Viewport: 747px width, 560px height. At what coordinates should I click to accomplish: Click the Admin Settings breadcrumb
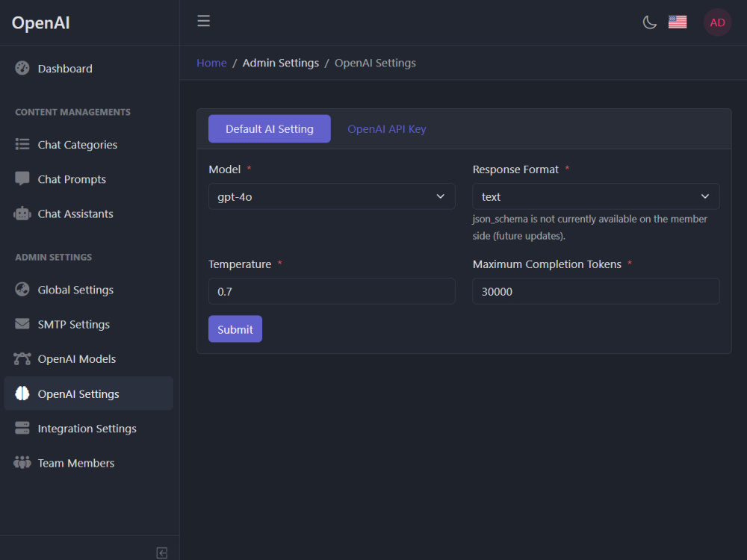pyautogui.click(x=281, y=63)
